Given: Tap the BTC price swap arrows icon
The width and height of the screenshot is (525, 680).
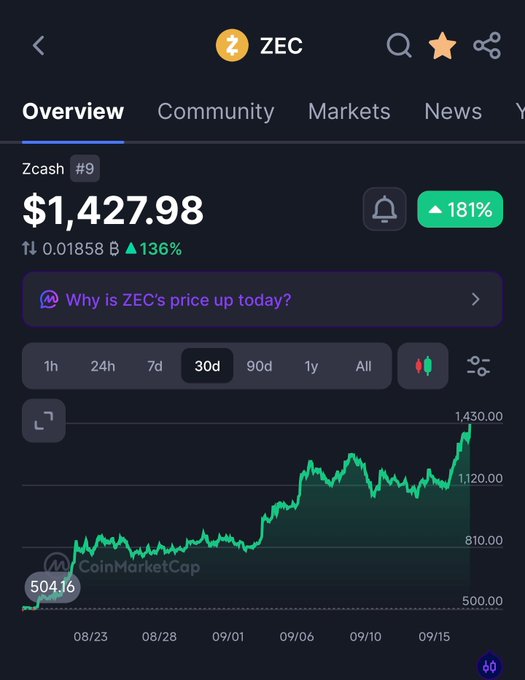Looking at the screenshot, I should pos(29,248).
